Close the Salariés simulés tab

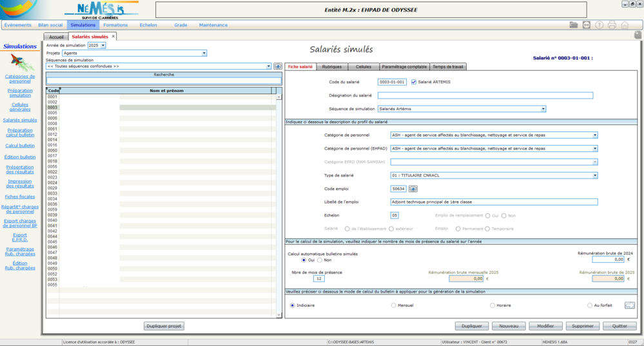click(x=113, y=37)
